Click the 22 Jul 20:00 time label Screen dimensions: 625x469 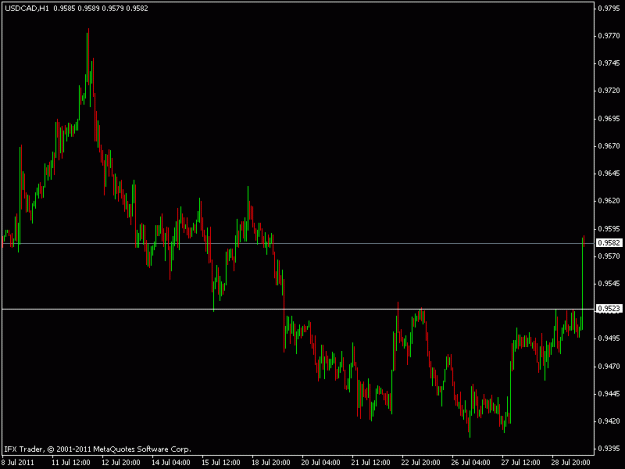click(421, 462)
